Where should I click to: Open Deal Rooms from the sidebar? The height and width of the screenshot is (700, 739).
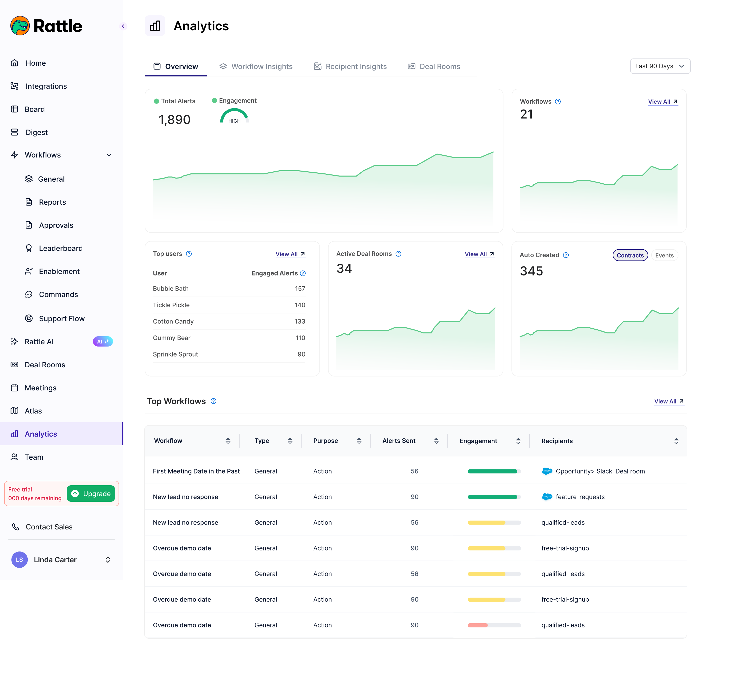click(44, 364)
